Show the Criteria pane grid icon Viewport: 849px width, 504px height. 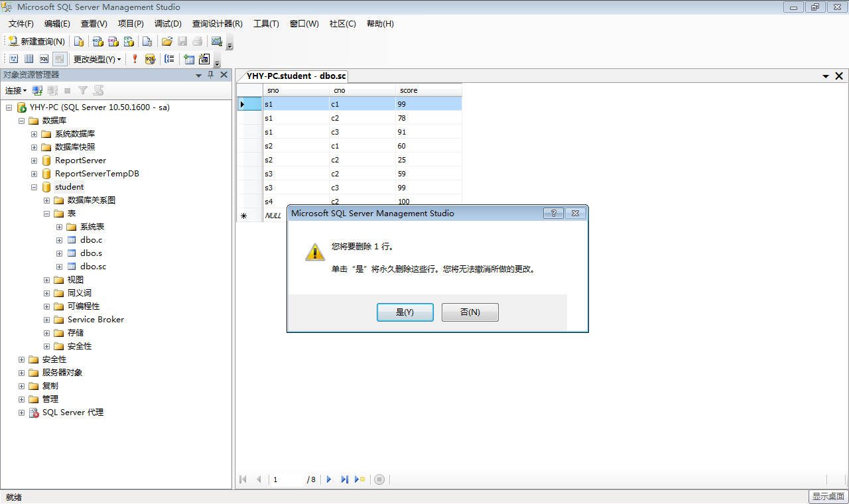click(29, 59)
